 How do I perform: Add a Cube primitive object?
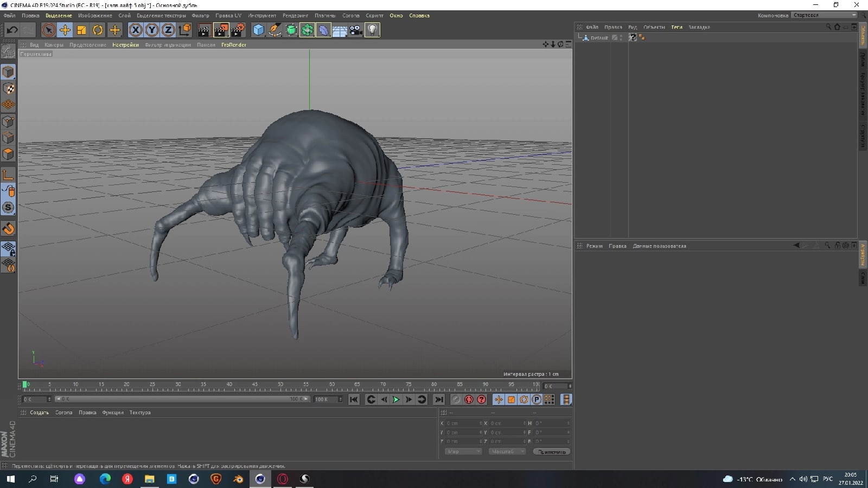[258, 30]
